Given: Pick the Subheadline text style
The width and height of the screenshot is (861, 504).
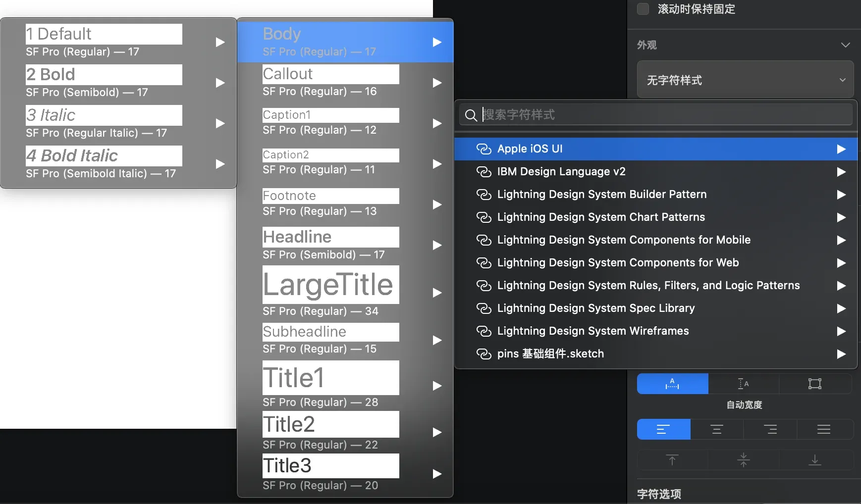Looking at the screenshot, I should [x=345, y=340].
